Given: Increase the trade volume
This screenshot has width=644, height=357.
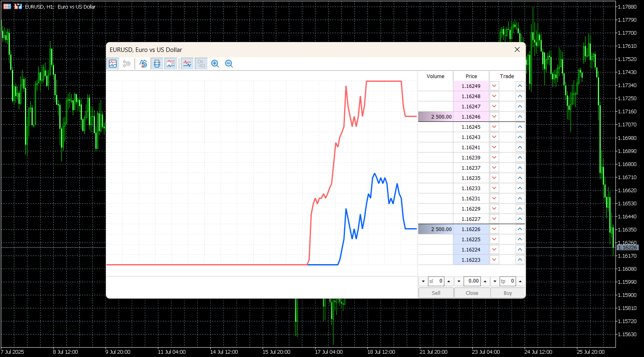Looking at the screenshot, I should click(x=485, y=281).
